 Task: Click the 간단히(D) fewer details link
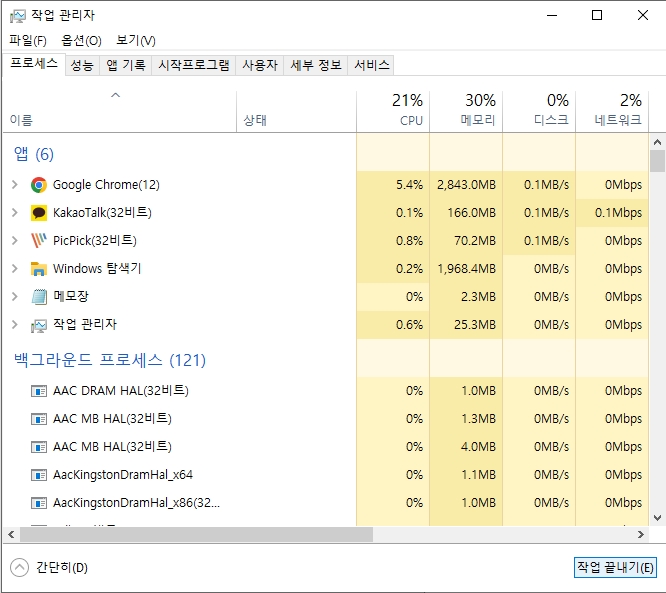pyautogui.click(x=62, y=568)
